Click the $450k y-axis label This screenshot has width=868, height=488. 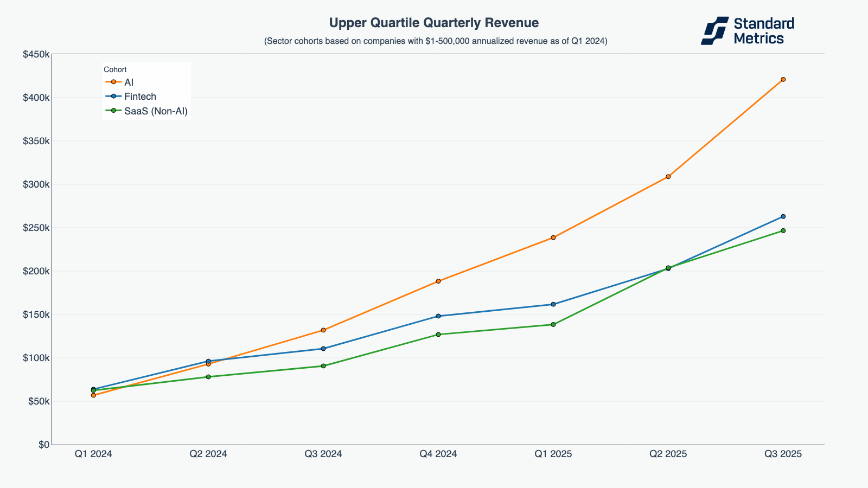[36, 54]
